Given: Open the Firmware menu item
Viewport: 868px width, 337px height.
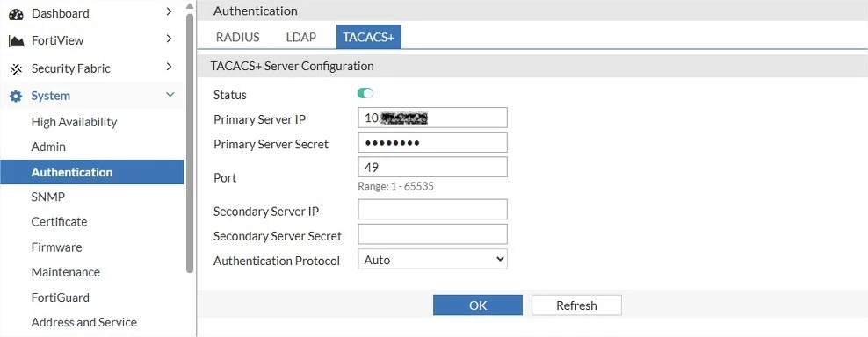Looking at the screenshot, I should tap(56, 247).
